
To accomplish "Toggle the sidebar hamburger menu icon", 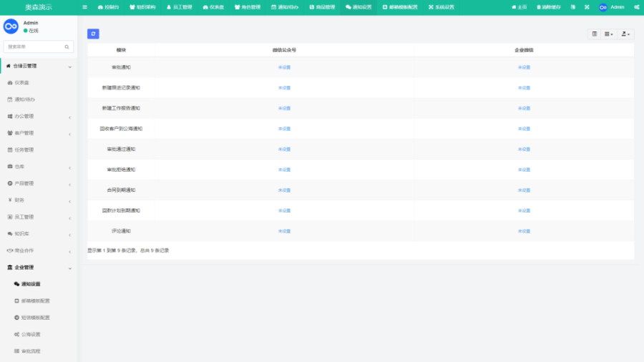I will pos(85,7).
